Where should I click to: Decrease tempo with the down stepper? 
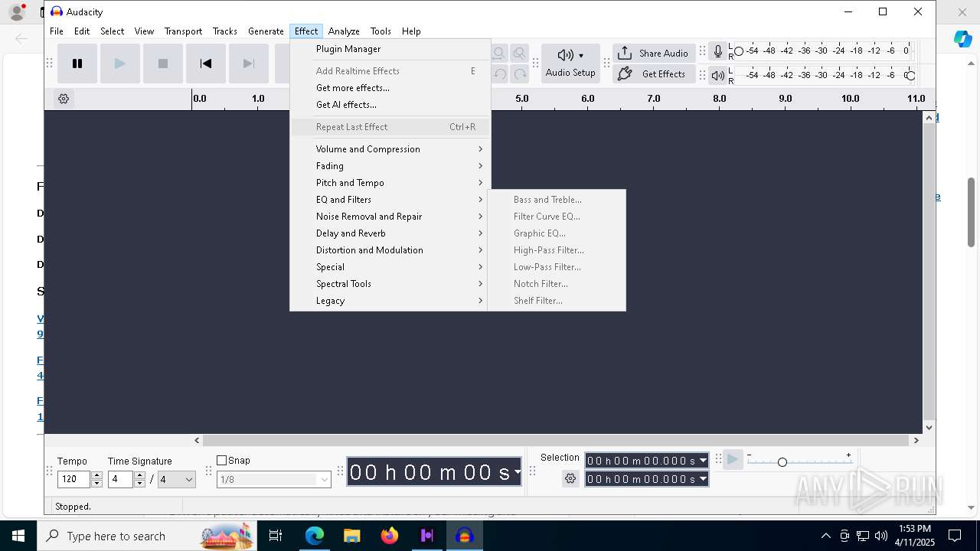click(x=96, y=484)
